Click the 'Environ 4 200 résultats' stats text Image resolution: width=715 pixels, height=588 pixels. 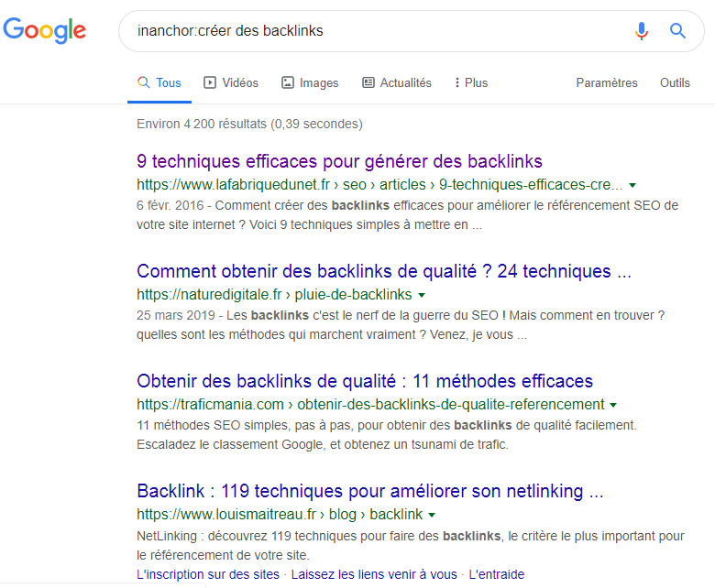[249, 124]
